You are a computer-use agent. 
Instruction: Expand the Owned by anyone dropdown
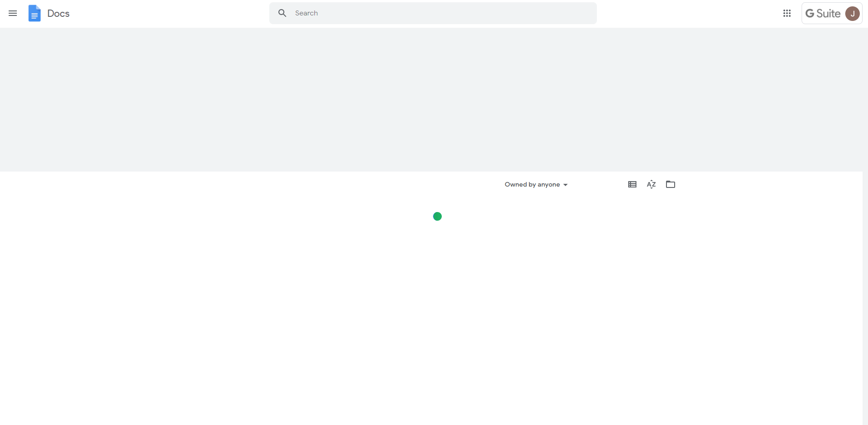click(536, 184)
